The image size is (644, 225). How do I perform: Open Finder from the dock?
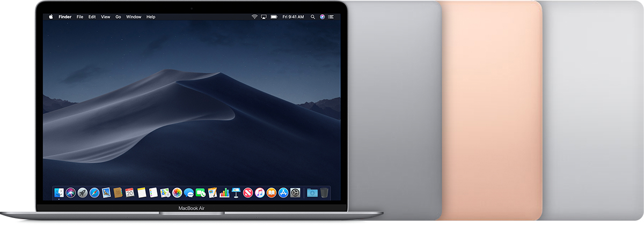pyautogui.click(x=58, y=192)
